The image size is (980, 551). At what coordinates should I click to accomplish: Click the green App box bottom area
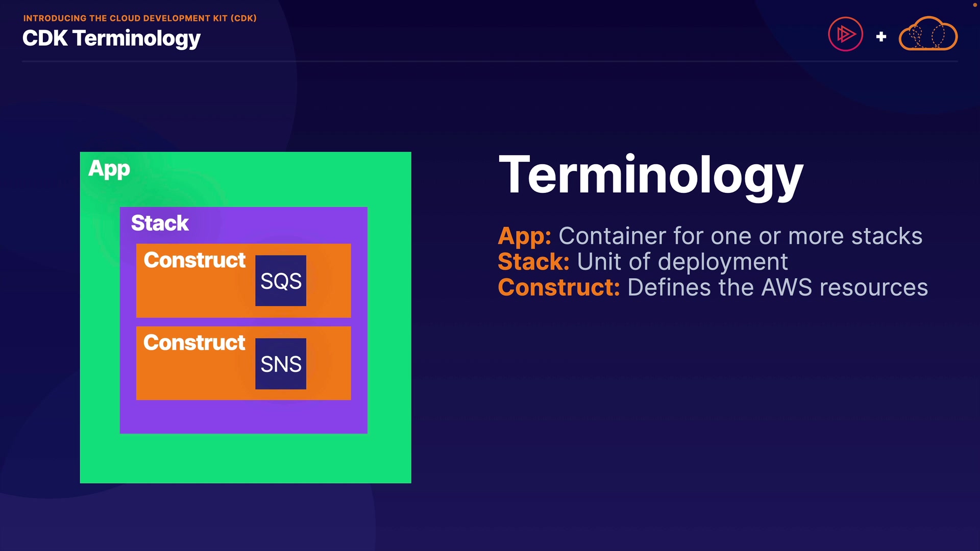[x=245, y=458]
